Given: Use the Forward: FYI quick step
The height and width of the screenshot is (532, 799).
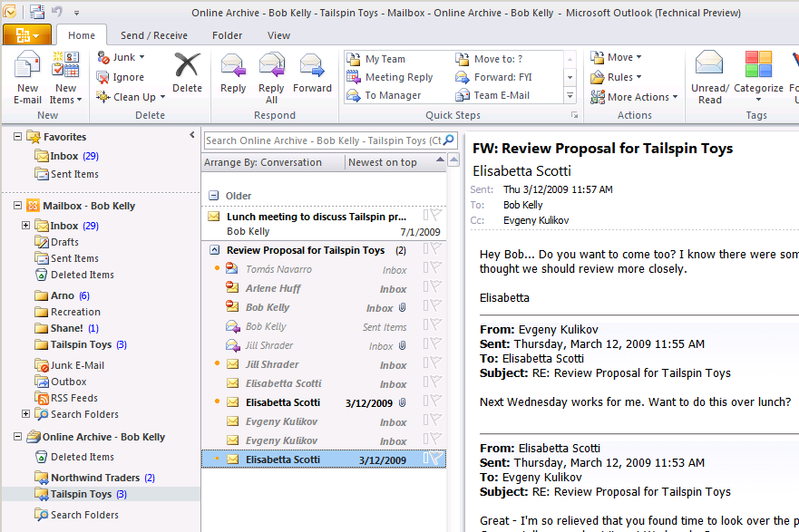Looking at the screenshot, I should 493,77.
